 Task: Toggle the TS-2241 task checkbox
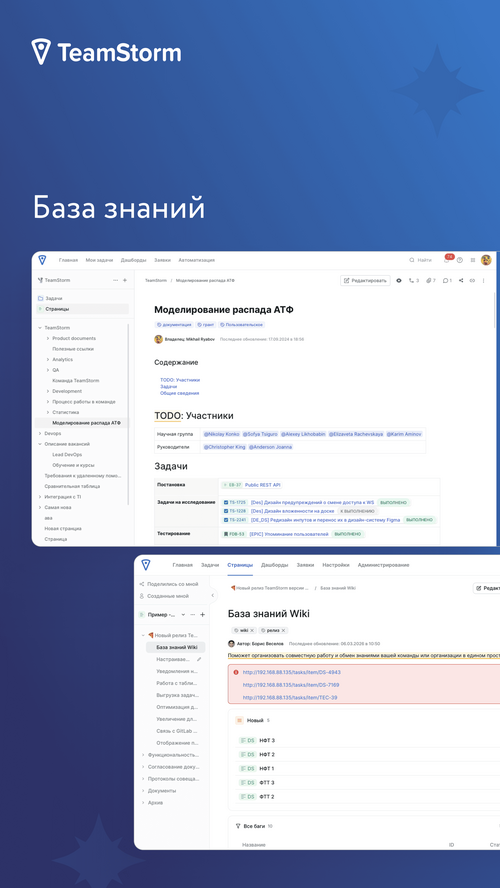225,520
